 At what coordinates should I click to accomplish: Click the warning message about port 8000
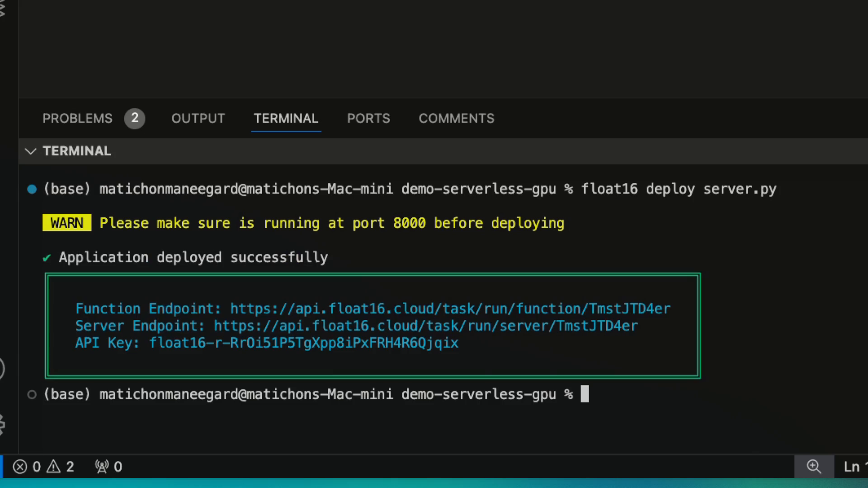pyautogui.click(x=332, y=223)
